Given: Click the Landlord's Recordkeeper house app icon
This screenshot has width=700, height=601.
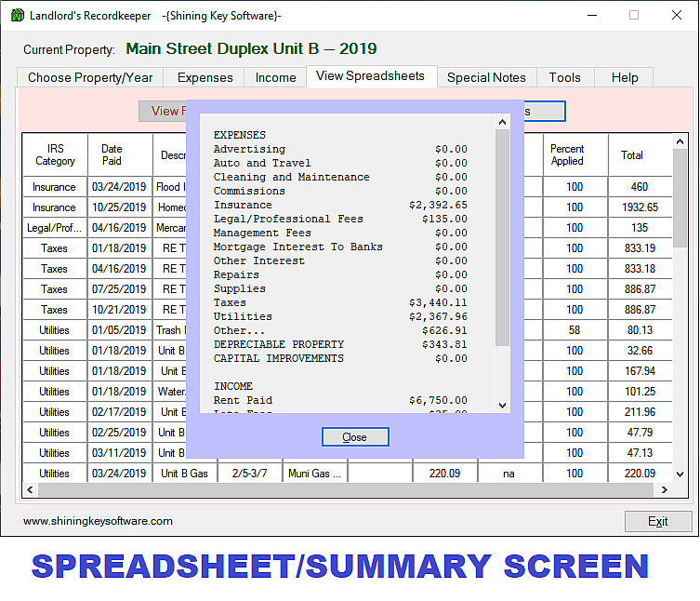Looking at the screenshot, I should (17, 15).
